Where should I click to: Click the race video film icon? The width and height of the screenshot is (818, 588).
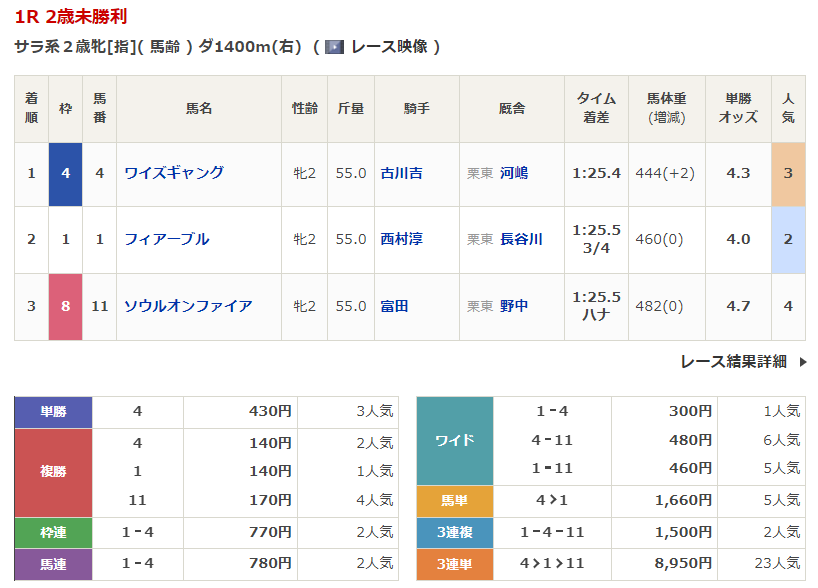point(334,47)
